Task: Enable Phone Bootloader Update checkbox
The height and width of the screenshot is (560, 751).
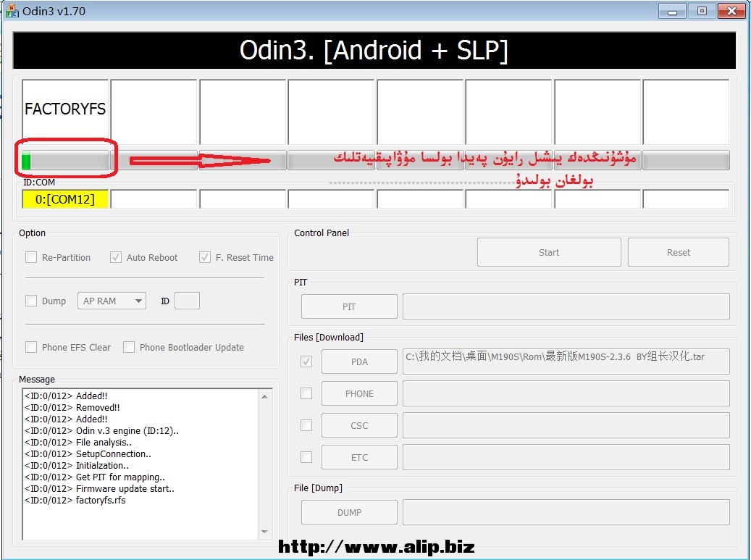Action: pyautogui.click(x=129, y=347)
